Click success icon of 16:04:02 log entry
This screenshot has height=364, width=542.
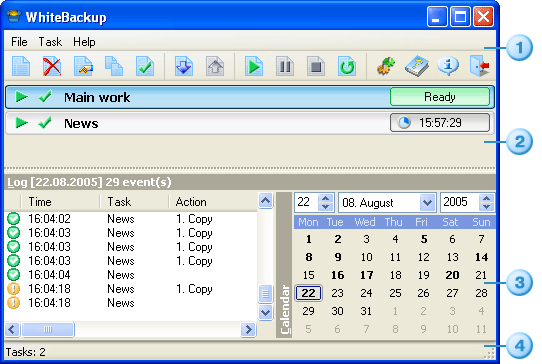point(13,218)
